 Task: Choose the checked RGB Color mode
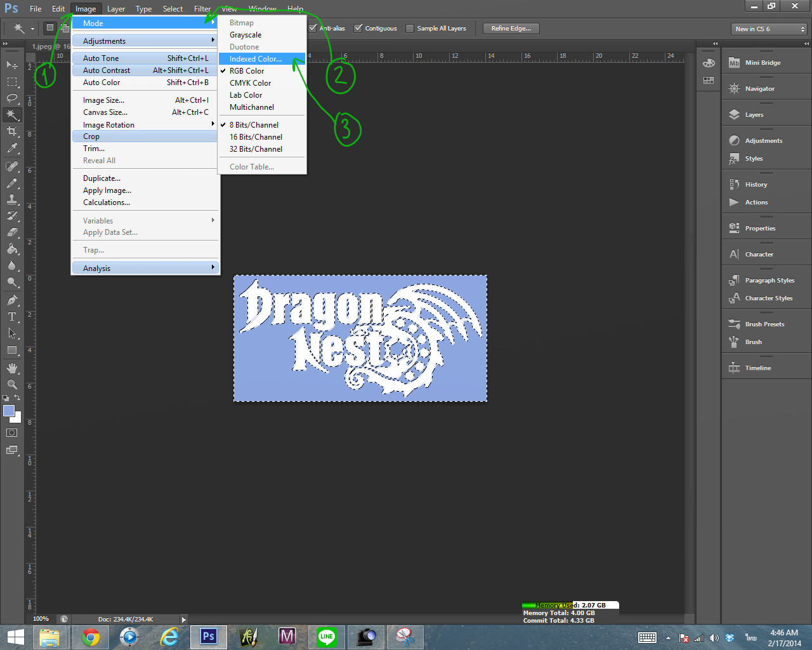(x=262, y=71)
